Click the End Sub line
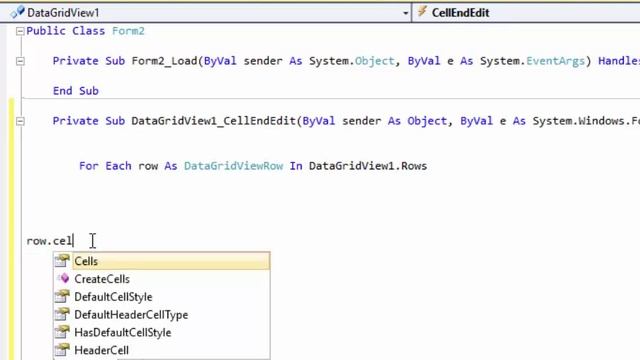Image resolution: width=640 pixels, height=360 pixels. point(76,91)
